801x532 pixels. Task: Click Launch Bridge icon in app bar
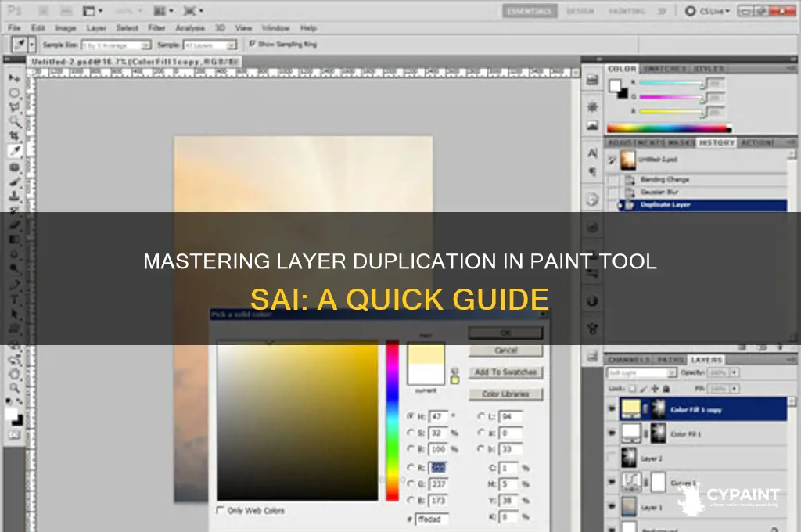tap(45, 11)
